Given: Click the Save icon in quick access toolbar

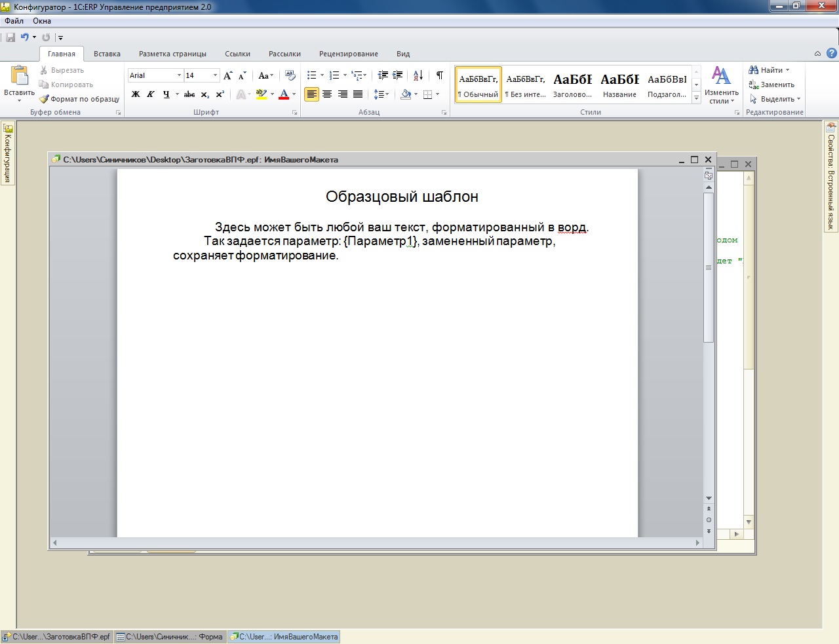Looking at the screenshot, I should (x=10, y=37).
